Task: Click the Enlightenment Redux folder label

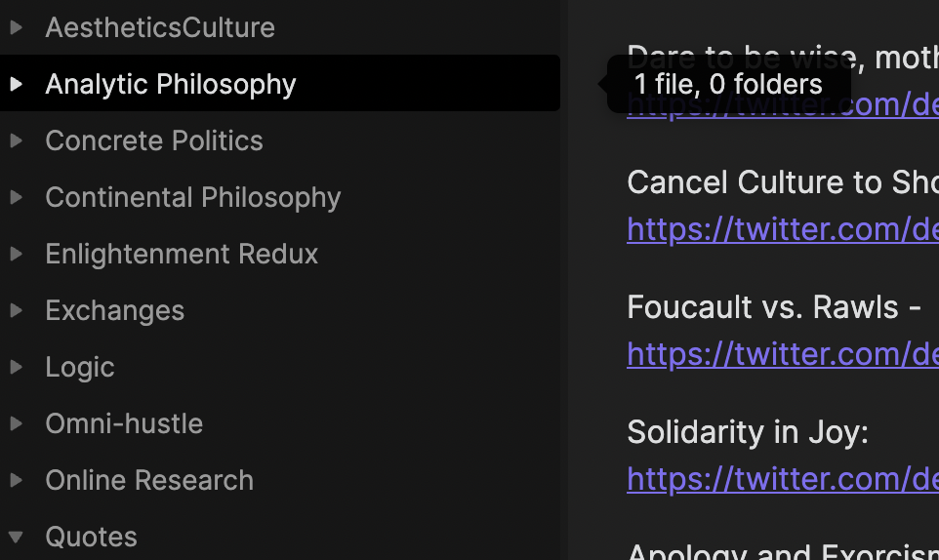Action: point(182,254)
